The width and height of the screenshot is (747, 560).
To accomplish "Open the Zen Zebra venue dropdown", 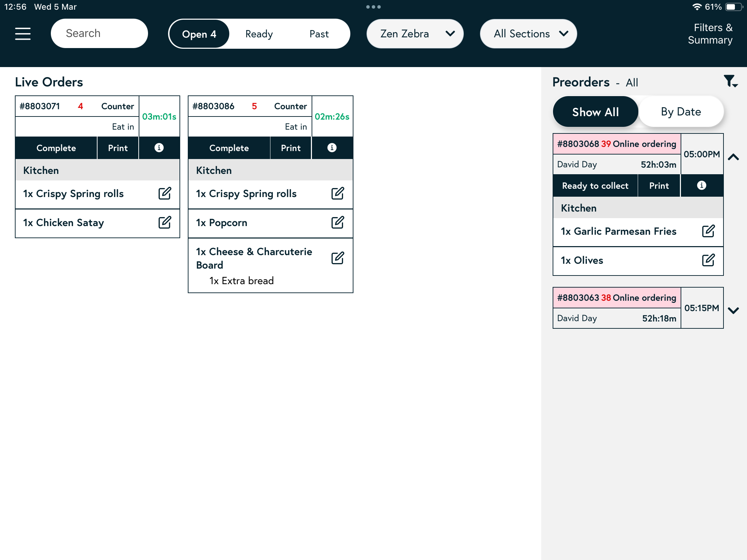I will coord(415,34).
